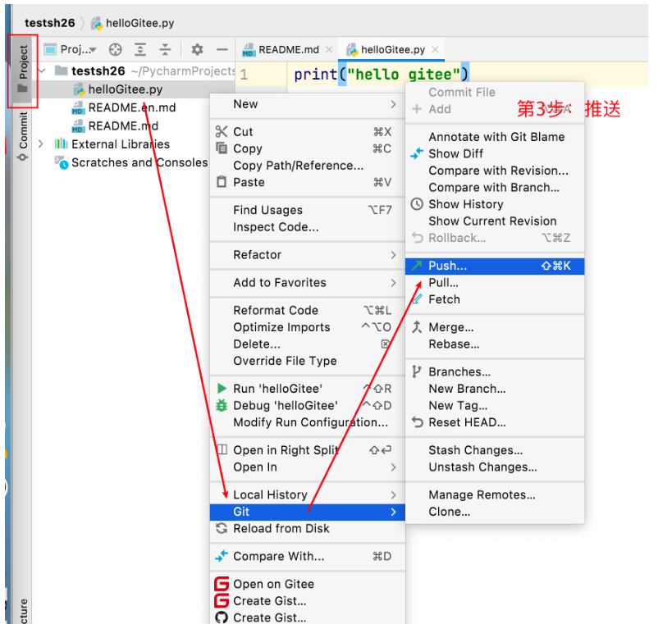Image resolution: width=672 pixels, height=624 pixels.
Task: Choose Reload from Disk
Action: [x=308, y=528]
